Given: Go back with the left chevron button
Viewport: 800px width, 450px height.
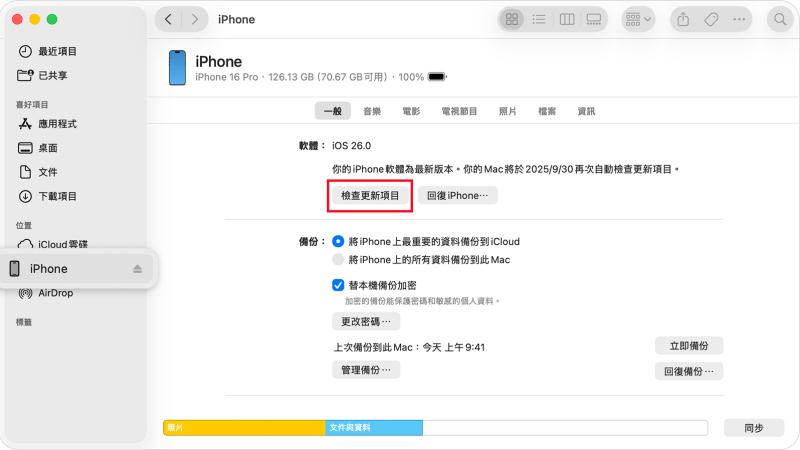Looking at the screenshot, I should pyautogui.click(x=168, y=19).
